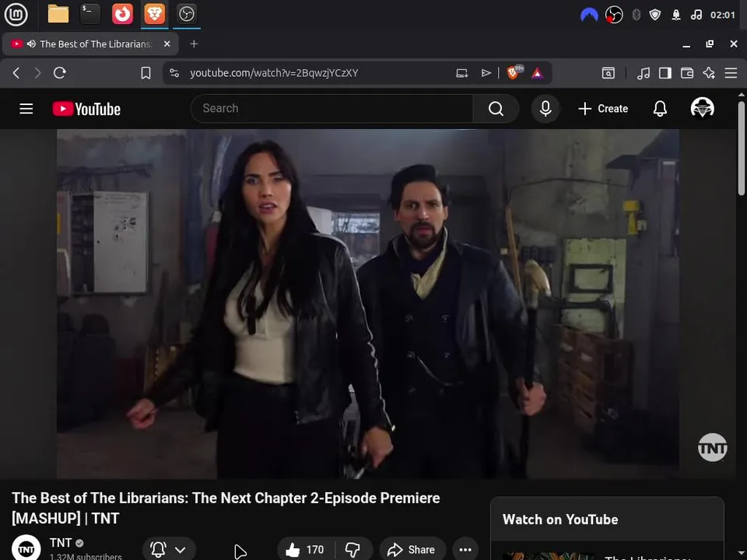Toggle the Brave sidebar panel
The width and height of the screenshot is (747, 560).
[x=665, y=73]
